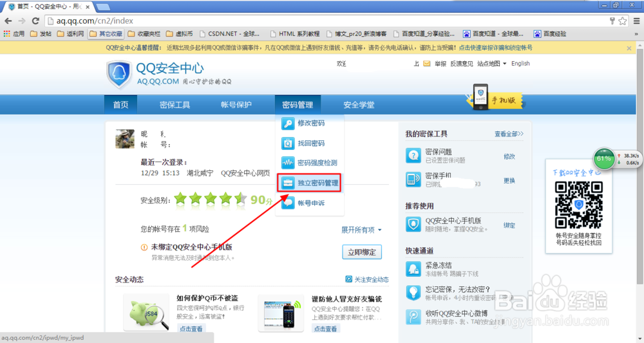Image resolution: width=644 pixels, height=343 pixels.
Task: Click the browser forward arrow
Action: click(x=22, y=21)
